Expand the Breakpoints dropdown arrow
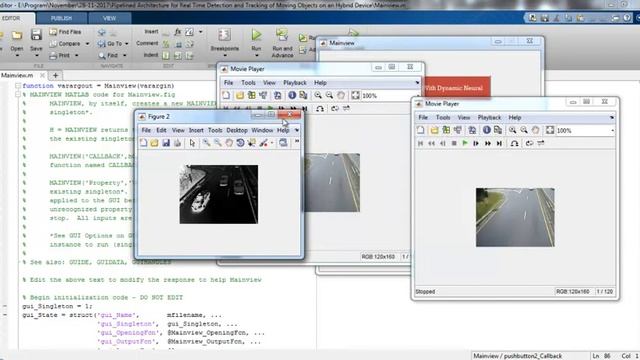 pos(224,56)
